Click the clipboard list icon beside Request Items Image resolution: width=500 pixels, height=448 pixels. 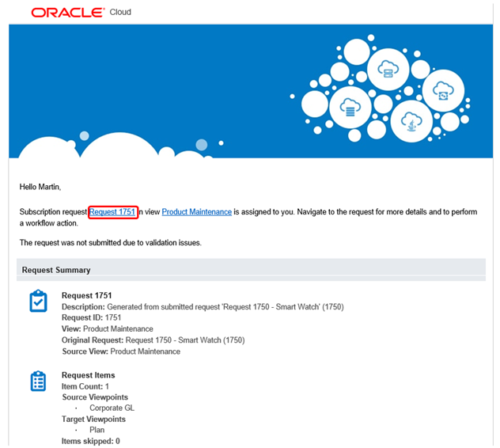38,381
